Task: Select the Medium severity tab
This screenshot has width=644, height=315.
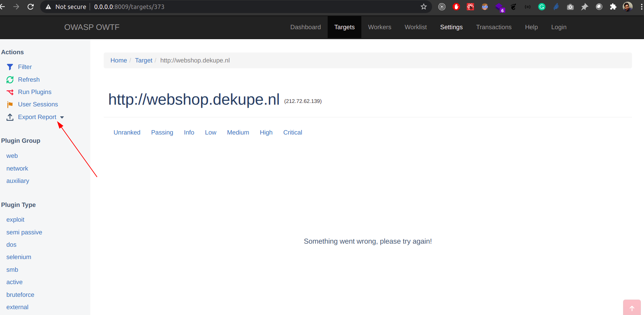Action: 238,132
